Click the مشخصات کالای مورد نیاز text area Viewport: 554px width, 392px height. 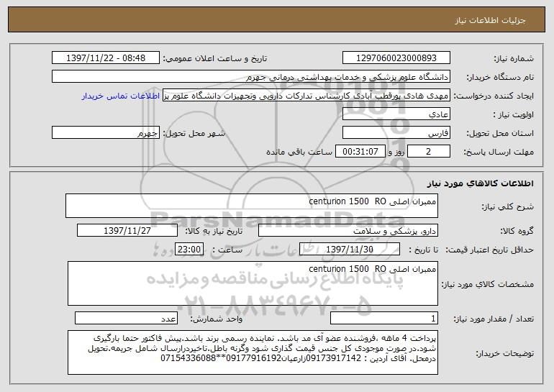pos(253,283)
